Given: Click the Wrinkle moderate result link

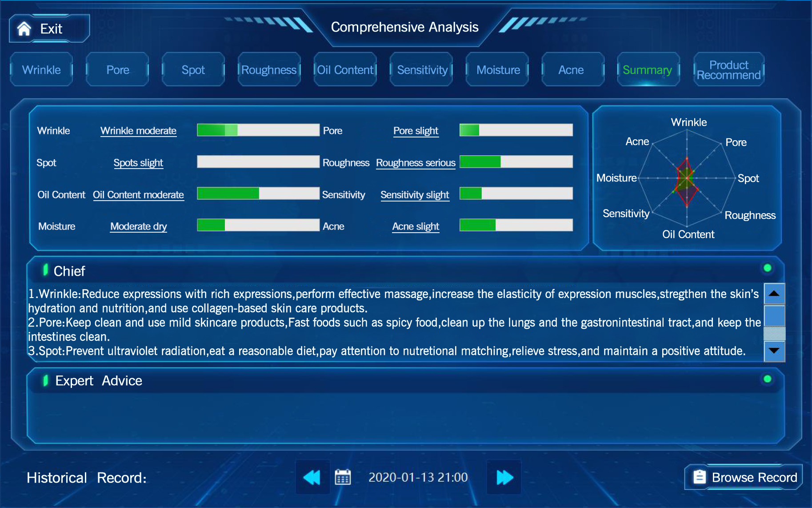Looking at the screenshot, I should coord(138,131).
